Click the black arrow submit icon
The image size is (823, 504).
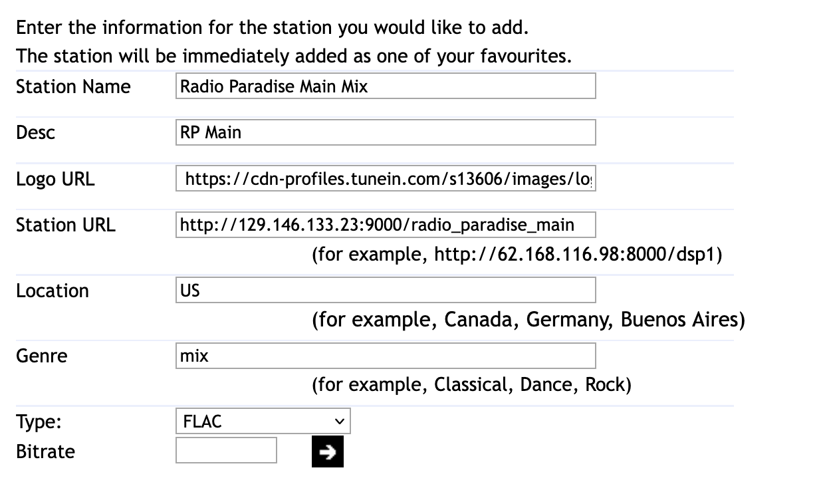coord(327,452)
